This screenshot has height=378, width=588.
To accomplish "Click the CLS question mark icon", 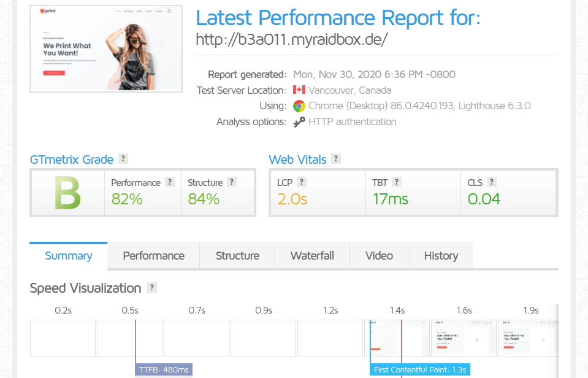I will click(x=492, y=182).
